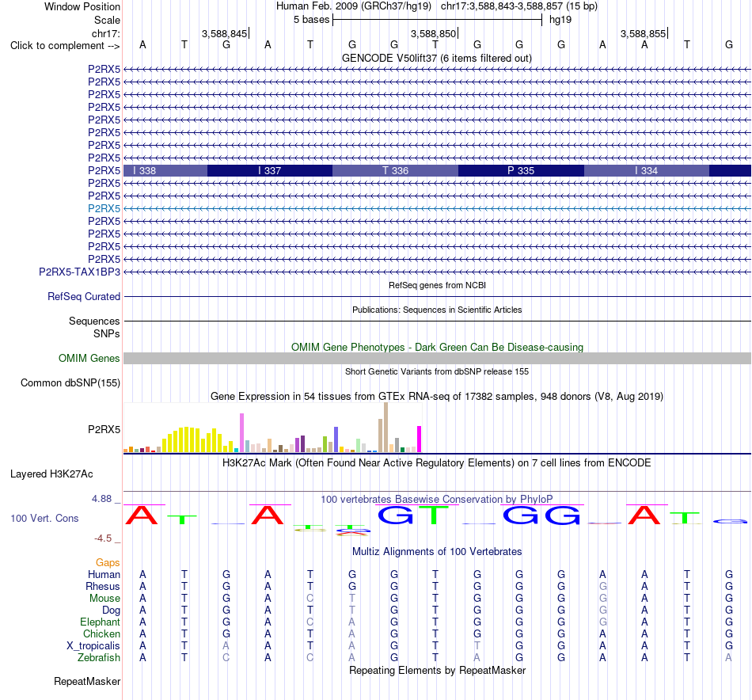Open 'Short Genetic Variants from dbSNP release 155'
This screenshot has height=700, width=752.
click(437, 371)
